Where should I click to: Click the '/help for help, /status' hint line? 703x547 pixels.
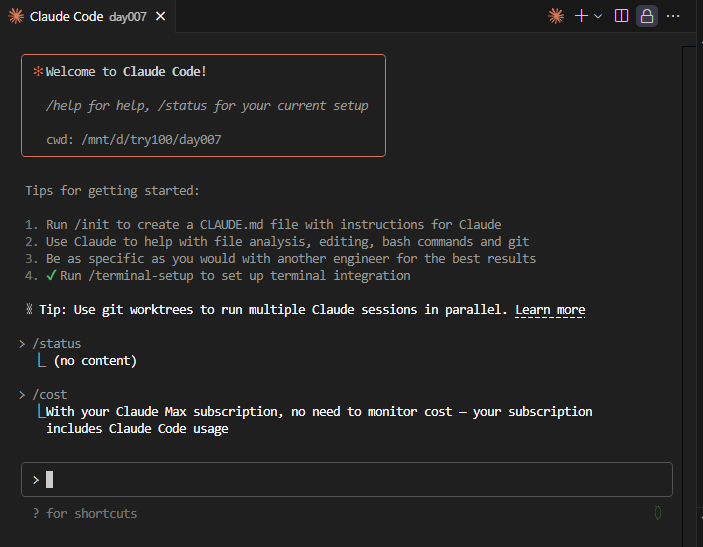pyautogui.click(x=207, y=106)
